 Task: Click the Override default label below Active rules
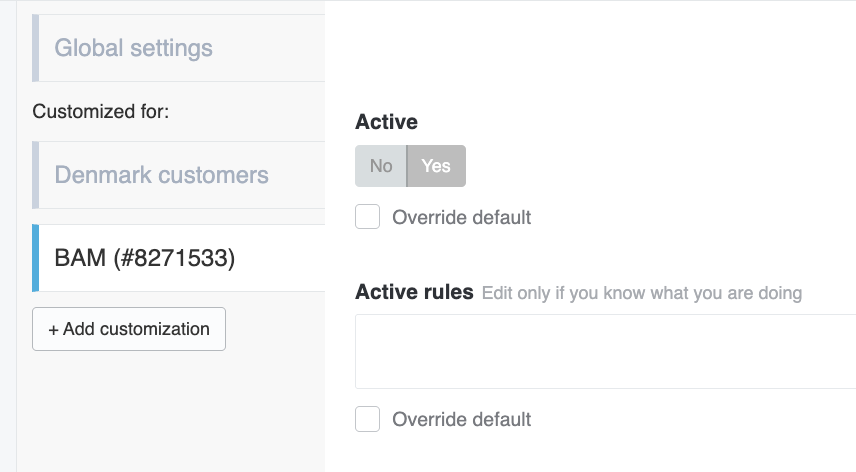461,419
